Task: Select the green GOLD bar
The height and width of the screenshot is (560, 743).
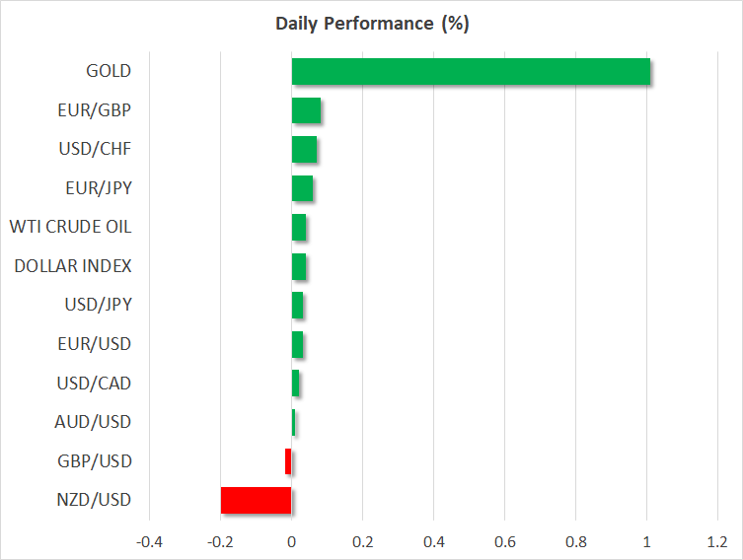Action: [x=471, y=72]
